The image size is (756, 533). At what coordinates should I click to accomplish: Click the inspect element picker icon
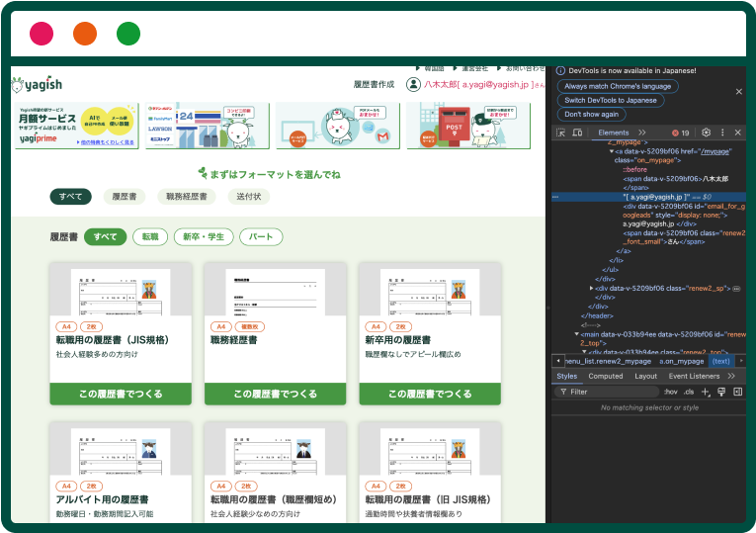pos(560,133)
